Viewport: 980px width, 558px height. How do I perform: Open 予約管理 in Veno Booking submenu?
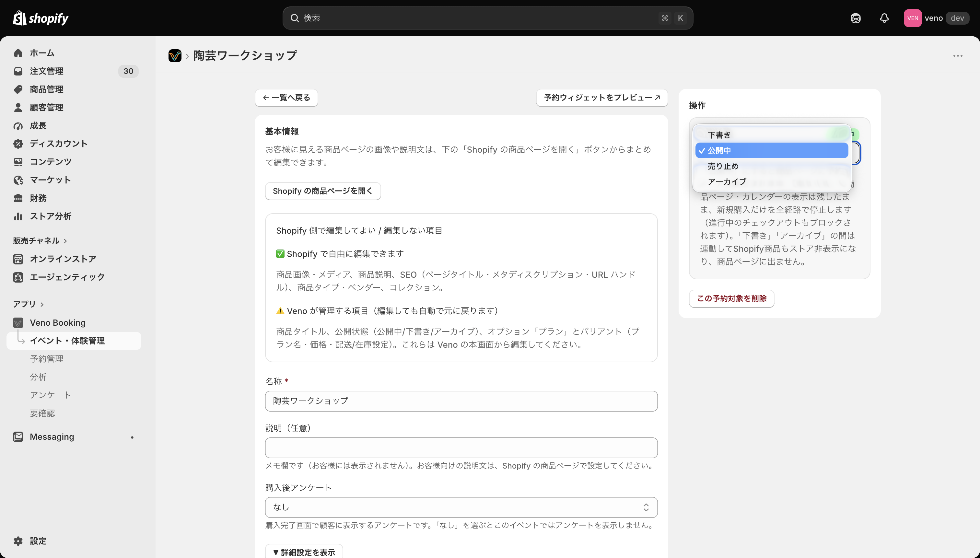(x=47, y=359)
